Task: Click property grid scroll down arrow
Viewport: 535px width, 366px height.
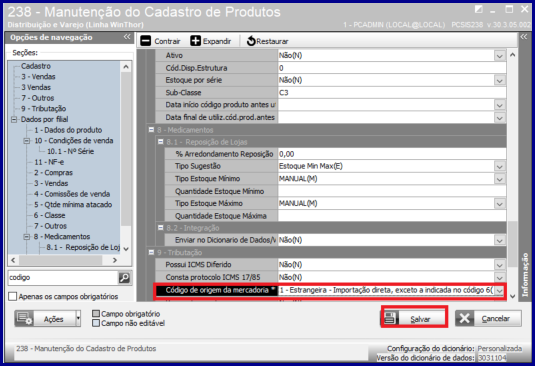Action: (x=512, y=296)
